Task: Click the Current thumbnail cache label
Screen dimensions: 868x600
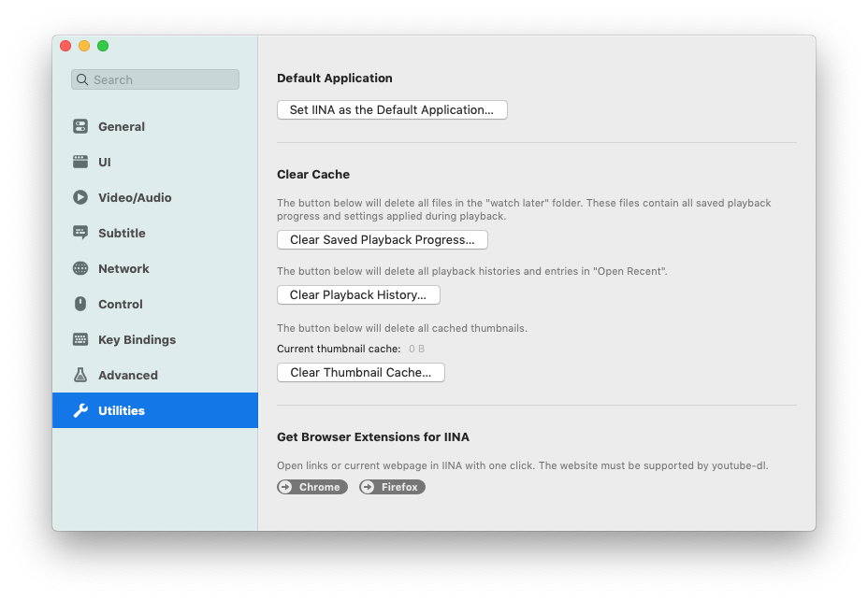Action: 339,349
